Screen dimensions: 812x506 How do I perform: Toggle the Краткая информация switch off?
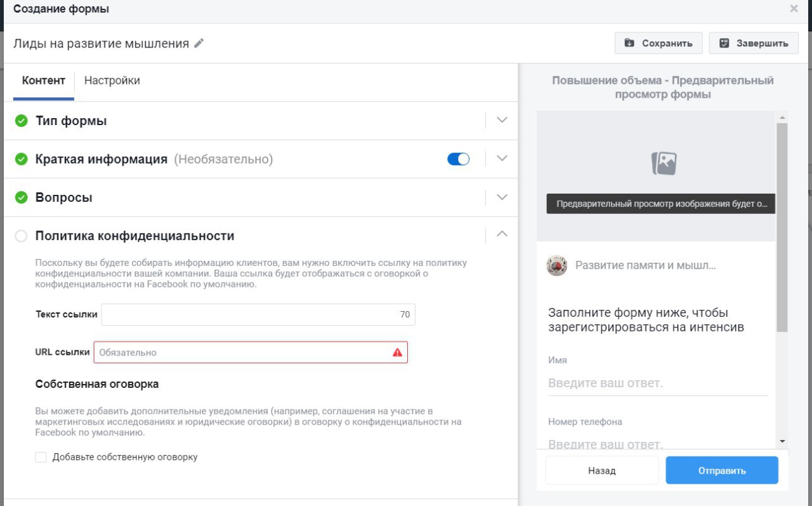[458, 159]
